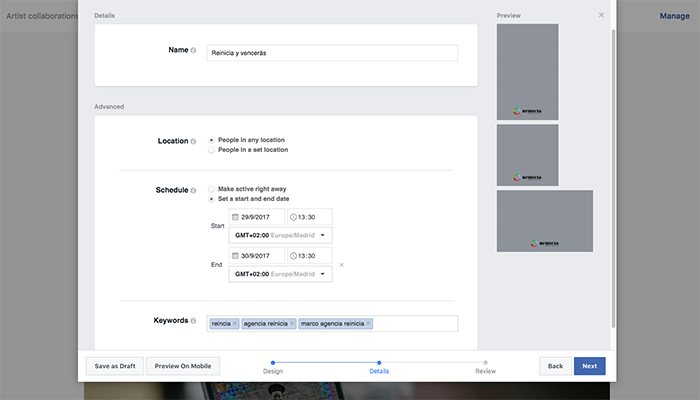This screenshot has height=400, width=700.
Task: Click the Back button
Action: tap(555, 366)
